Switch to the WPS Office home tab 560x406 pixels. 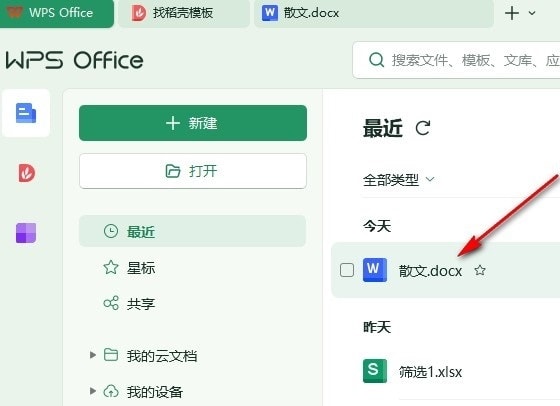pyautogui.click(x=57, y=13)
